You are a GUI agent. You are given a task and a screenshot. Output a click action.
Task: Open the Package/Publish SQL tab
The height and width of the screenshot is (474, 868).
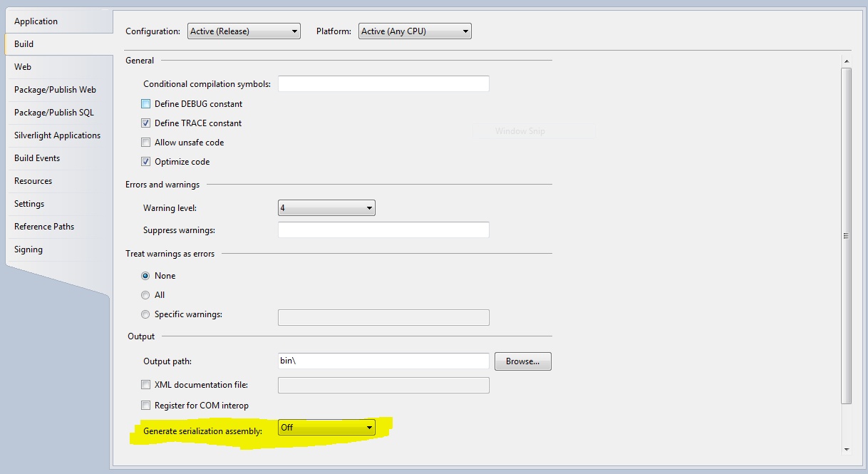pos(58,113)
